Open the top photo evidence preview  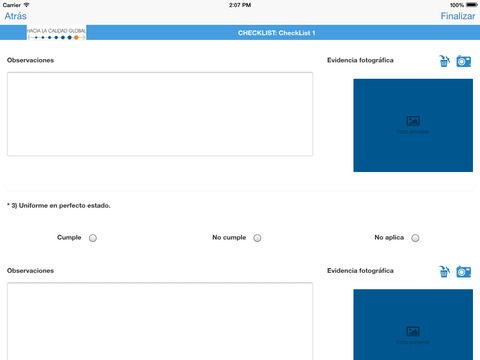pos(413,125)
